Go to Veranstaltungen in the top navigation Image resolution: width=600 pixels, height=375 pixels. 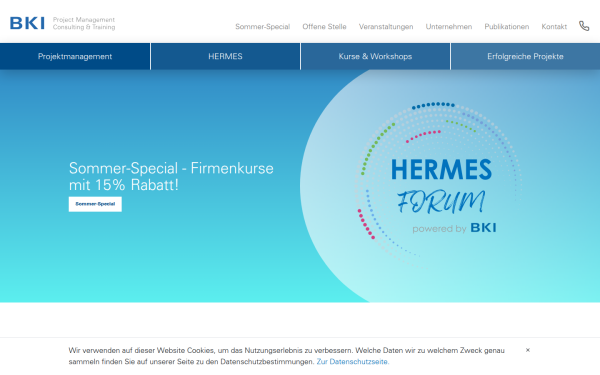point(386,26)
